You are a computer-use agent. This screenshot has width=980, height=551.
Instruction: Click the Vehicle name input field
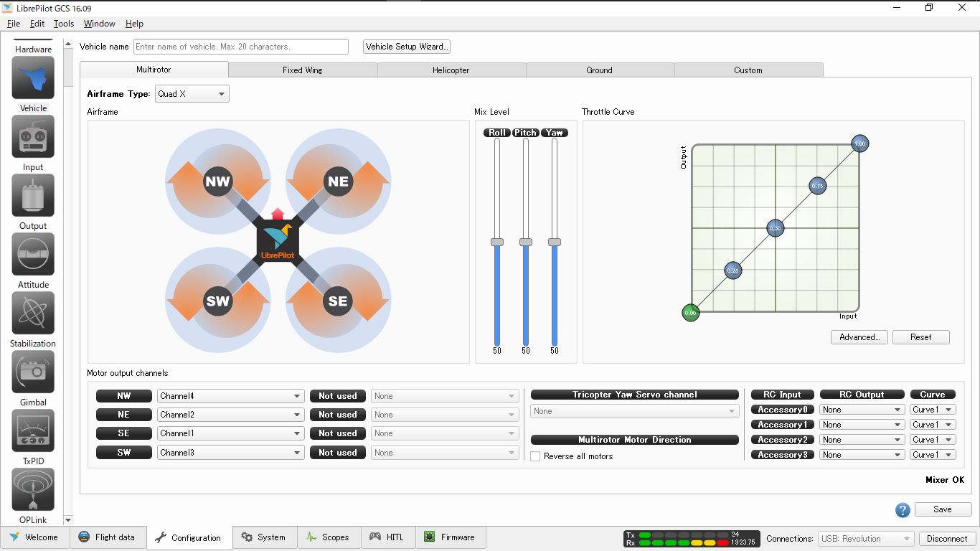coord(241,47)
